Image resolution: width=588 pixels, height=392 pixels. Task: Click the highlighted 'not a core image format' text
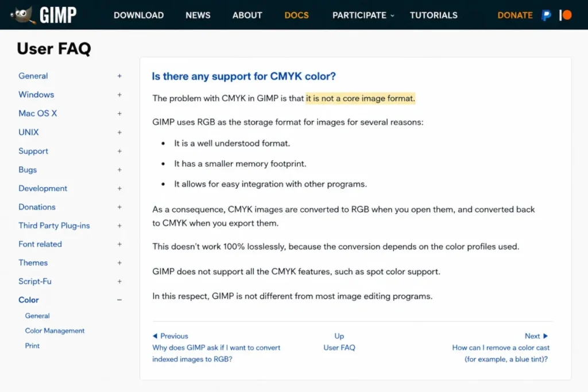point(361,99)
